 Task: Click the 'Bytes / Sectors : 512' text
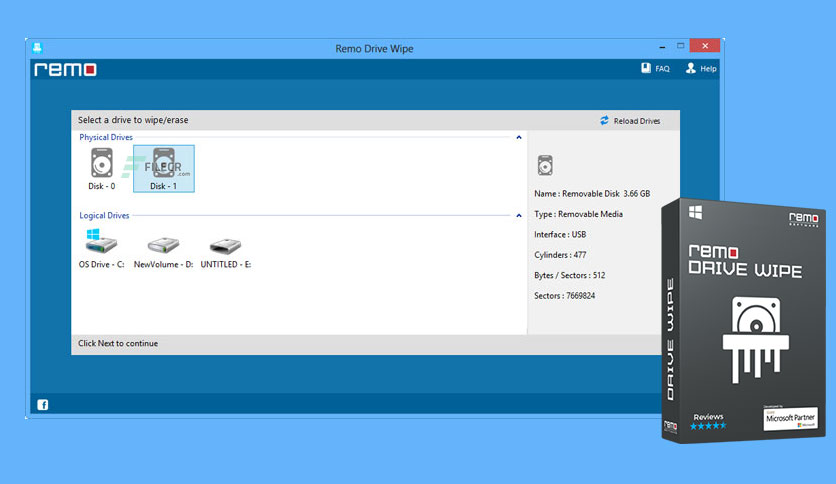[569, 275]
